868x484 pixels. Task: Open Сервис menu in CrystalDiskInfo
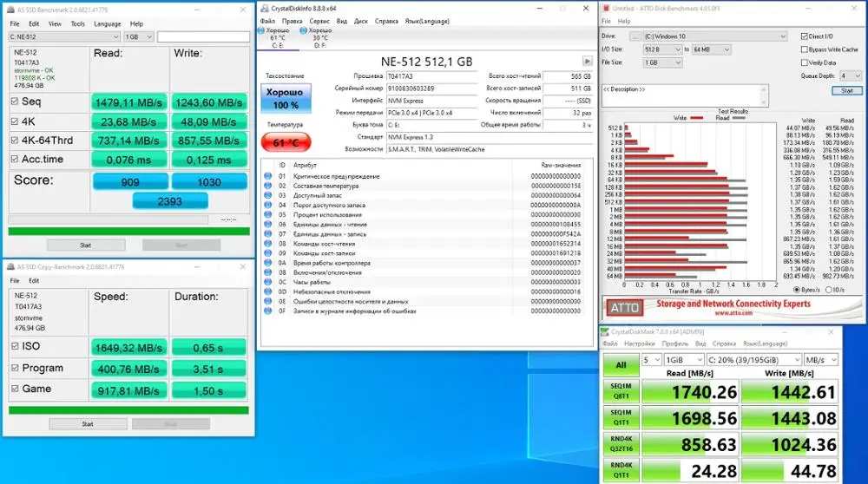click(x=319, y=21)
